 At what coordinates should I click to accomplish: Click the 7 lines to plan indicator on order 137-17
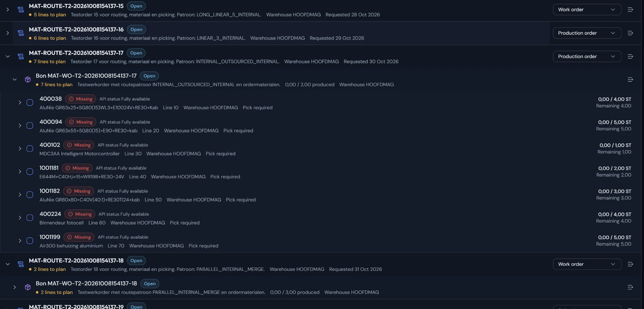point(50,62)
